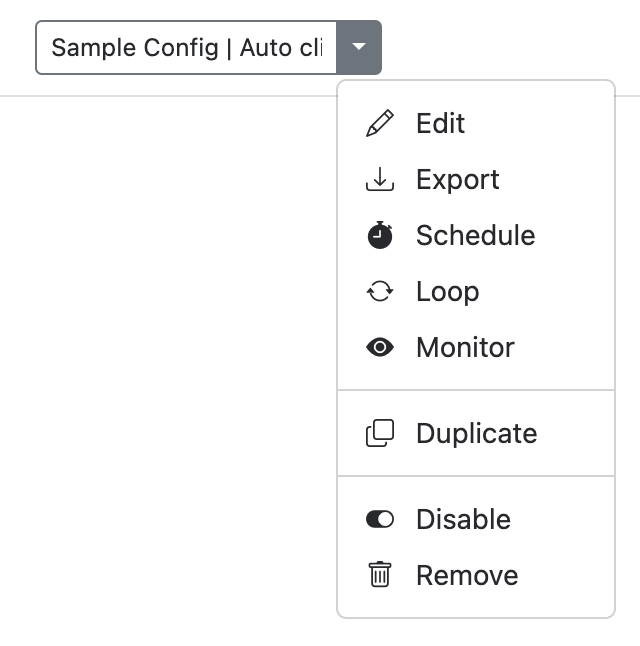
Task: Pick the Schedule option label
Action: (x=476, y=236)
